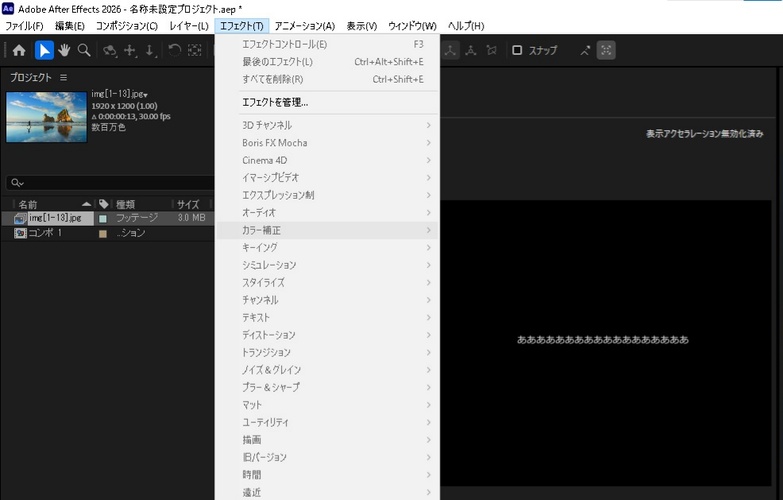The width and height of the screenshot is (783, 500).
Task: Expand the 3D チャンネル submenu
Action: pyautogui.click(x=327, y=125)
